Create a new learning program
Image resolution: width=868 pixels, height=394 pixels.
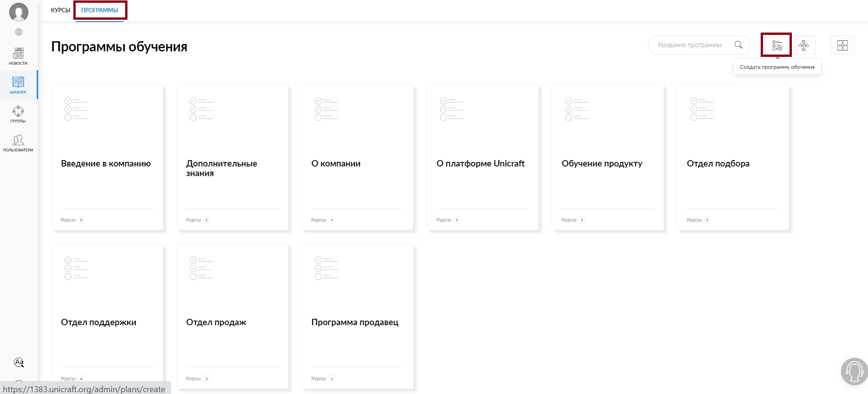(777, 45)
